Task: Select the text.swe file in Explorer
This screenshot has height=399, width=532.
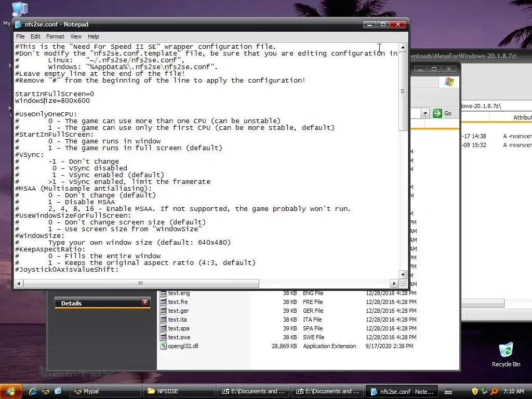Action: click(179, 337)
